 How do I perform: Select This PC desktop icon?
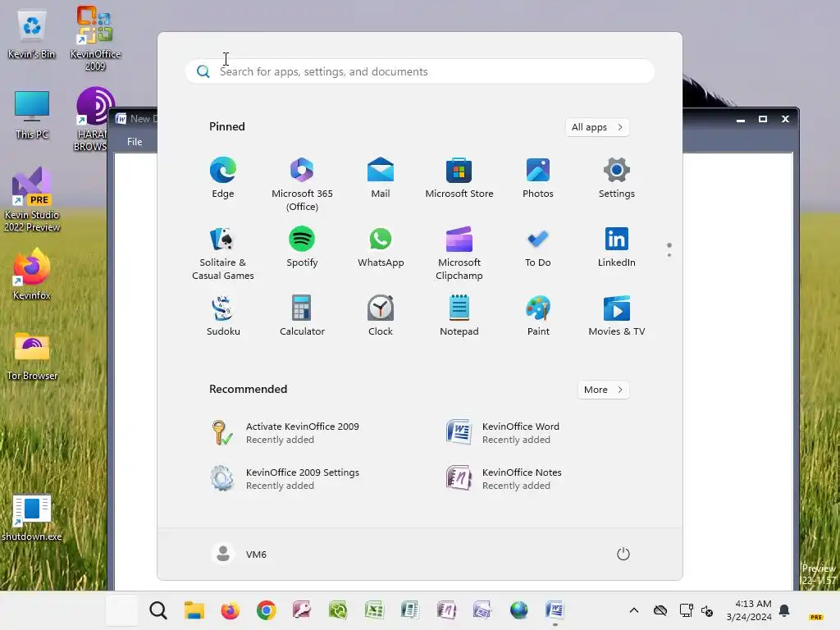(x=32, y=115)
